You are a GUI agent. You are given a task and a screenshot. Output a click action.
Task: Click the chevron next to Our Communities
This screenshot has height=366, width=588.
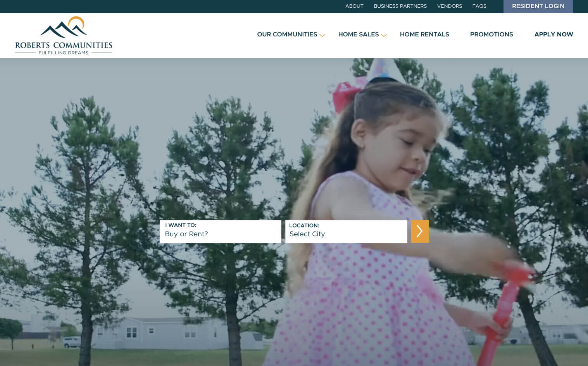tap(322, 35)
